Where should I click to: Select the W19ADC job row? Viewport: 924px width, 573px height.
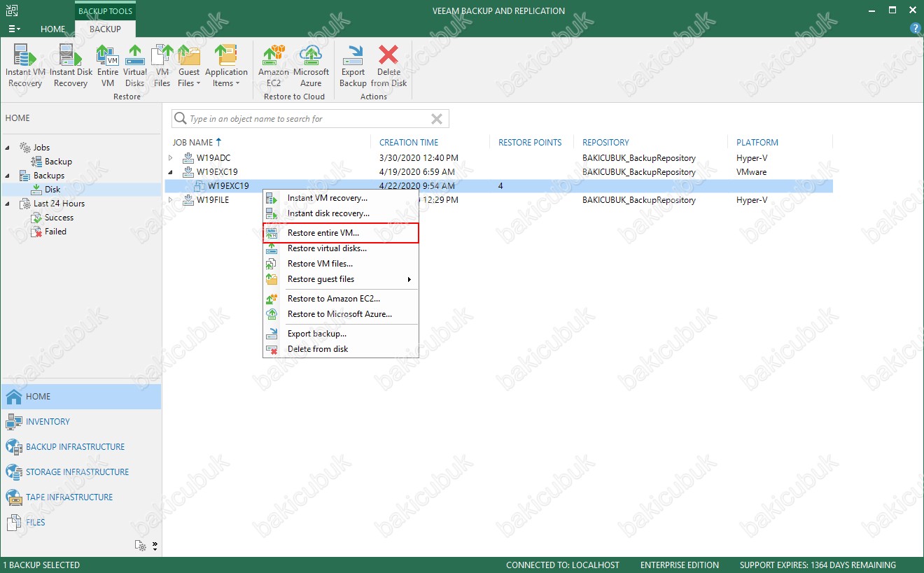tap(498, 158)
